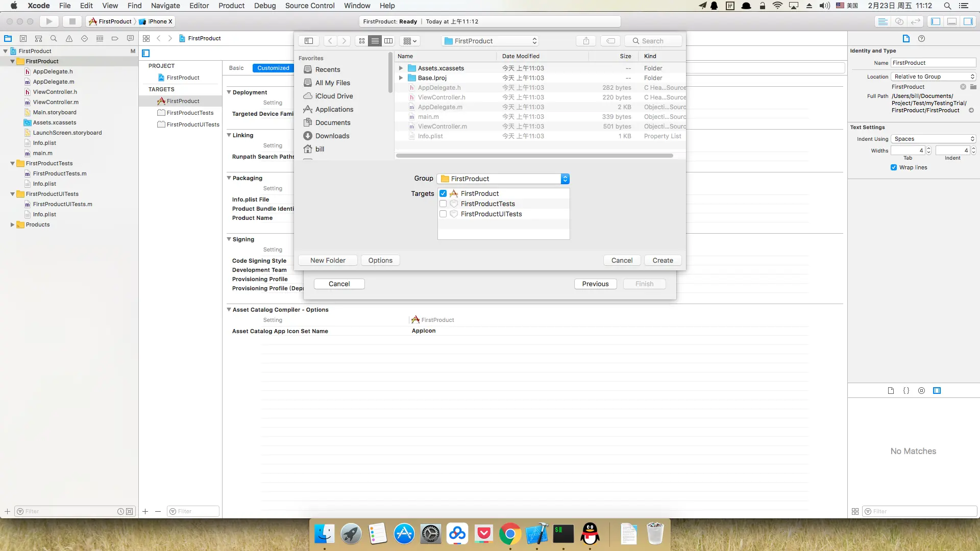
Task: Check the FirstProductTests target checkbox
Action: click(x=443, y=204)
